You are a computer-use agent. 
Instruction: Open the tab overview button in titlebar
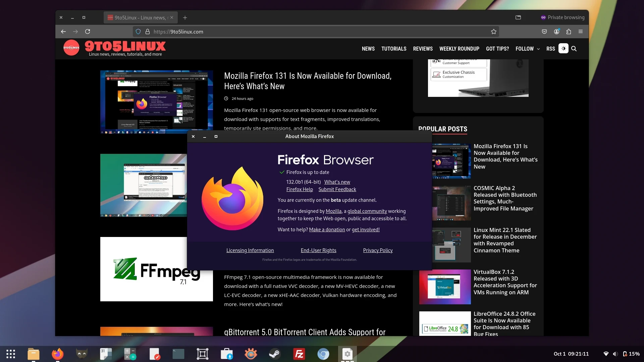pyautogui.click(x=518, y=17)
